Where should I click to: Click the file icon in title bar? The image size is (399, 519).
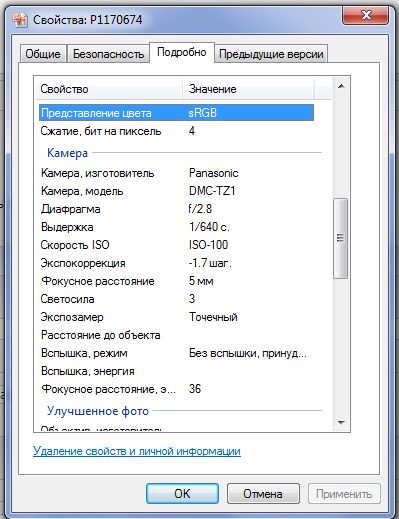coord(19,20)
